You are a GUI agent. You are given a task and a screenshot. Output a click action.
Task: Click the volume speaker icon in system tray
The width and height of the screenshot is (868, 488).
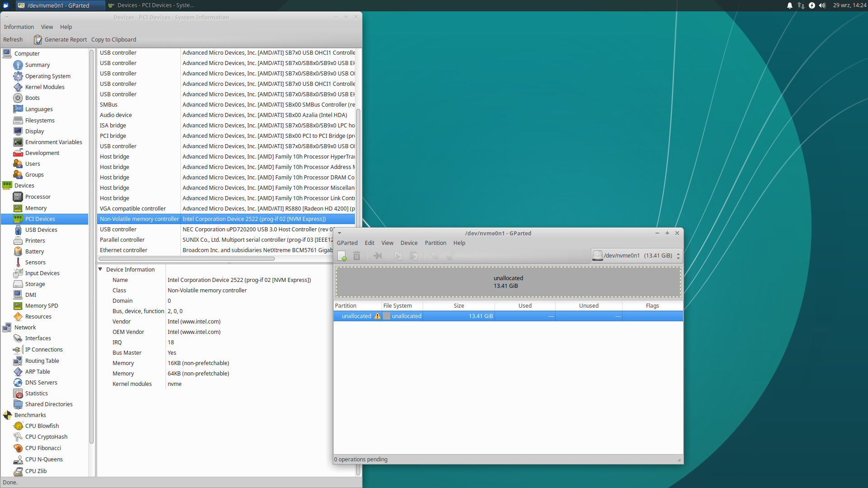tap(822, 5)
